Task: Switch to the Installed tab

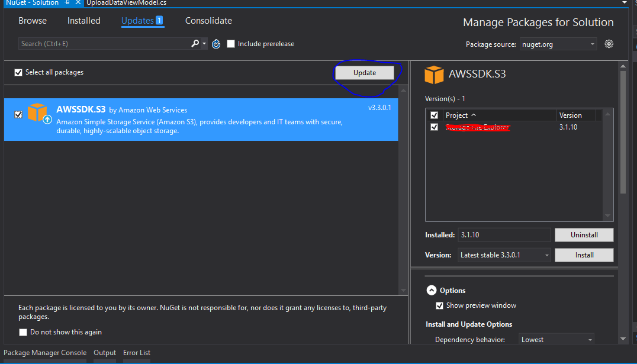Action: point(83,21)
